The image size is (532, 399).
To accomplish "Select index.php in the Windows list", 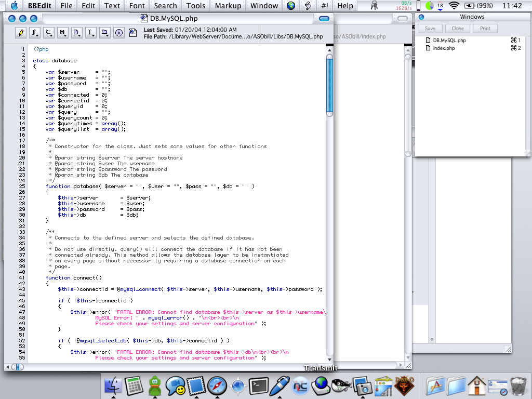I will click(443, 48).
